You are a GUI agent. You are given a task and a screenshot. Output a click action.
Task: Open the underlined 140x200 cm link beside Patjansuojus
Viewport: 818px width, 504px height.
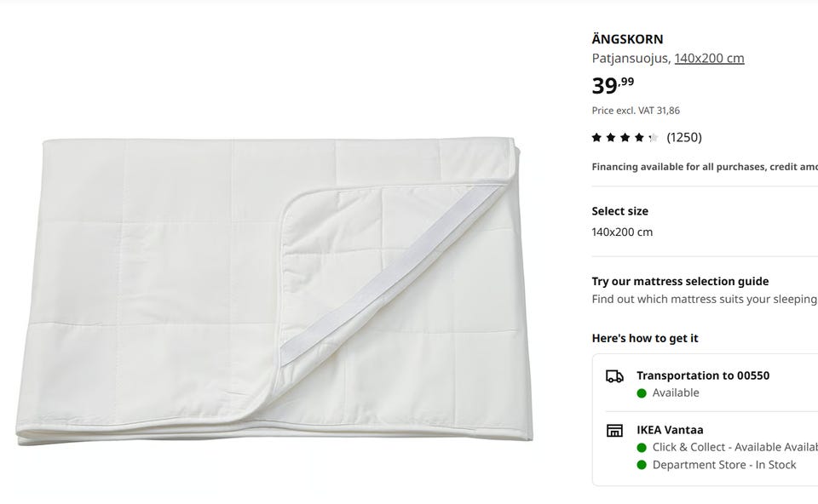[x=709, y=59]
